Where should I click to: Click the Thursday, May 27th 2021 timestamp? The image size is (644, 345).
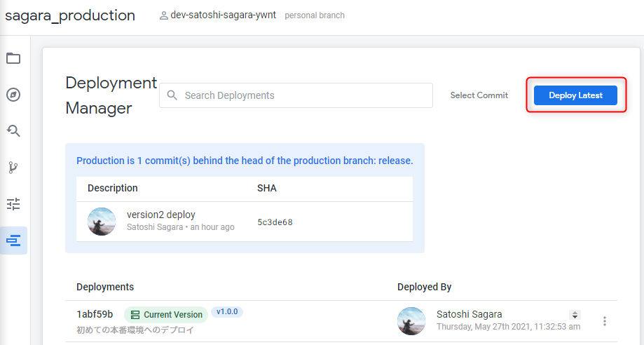(509, 327)
